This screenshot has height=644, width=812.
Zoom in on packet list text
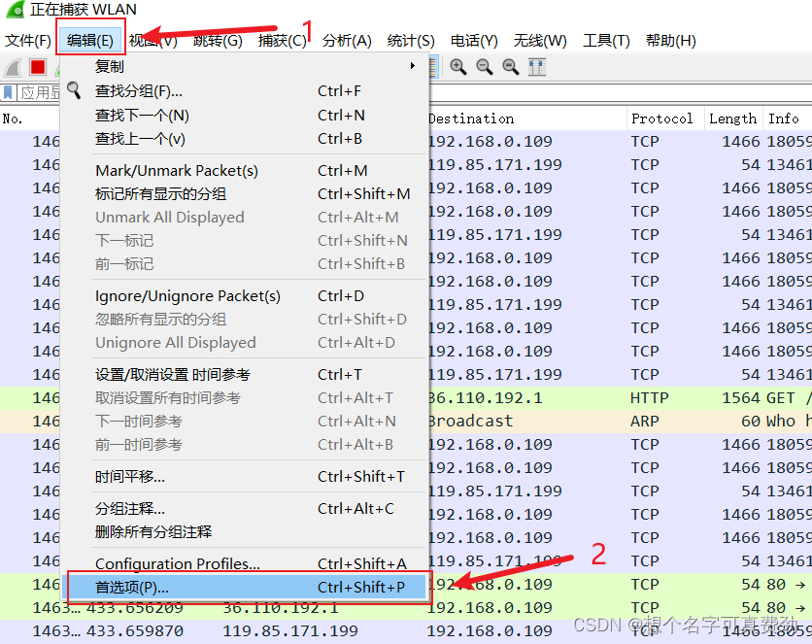pos(457,66)
